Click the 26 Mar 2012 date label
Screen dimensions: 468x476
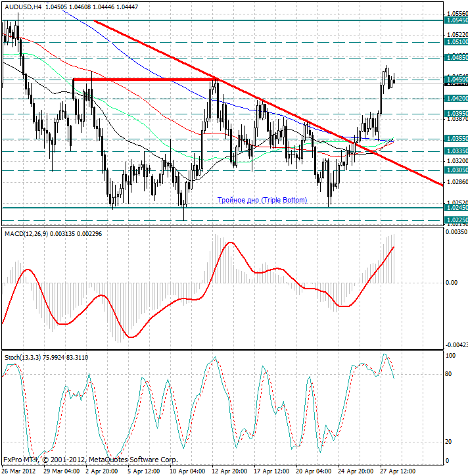pyautogui.click(x=19, y=471)
